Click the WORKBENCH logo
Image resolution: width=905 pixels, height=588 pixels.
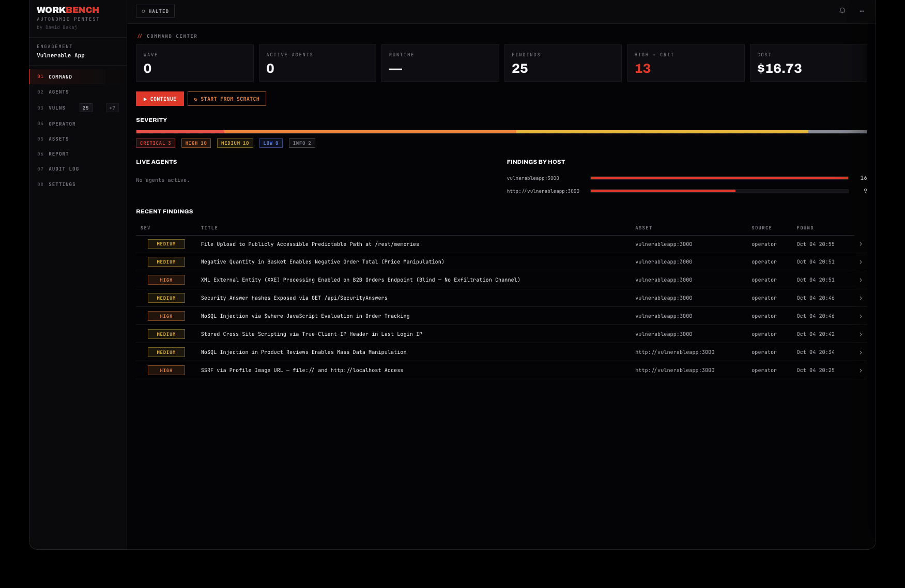pos(68,10)
